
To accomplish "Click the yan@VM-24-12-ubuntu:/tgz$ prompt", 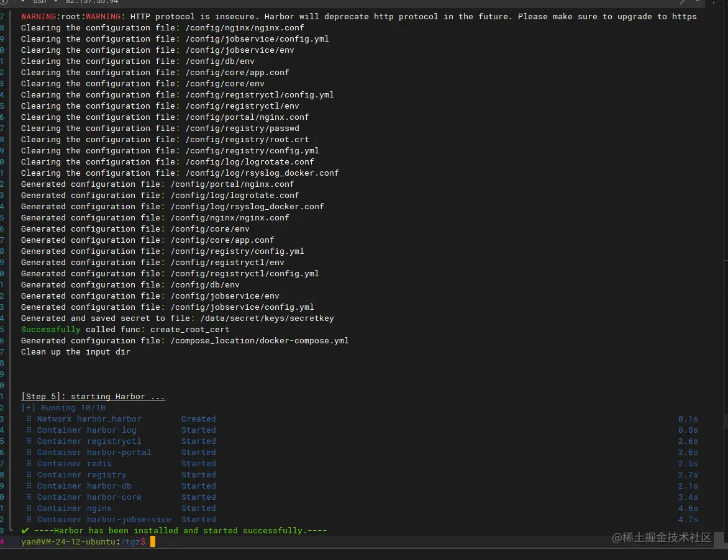I will tap(83, 541).
